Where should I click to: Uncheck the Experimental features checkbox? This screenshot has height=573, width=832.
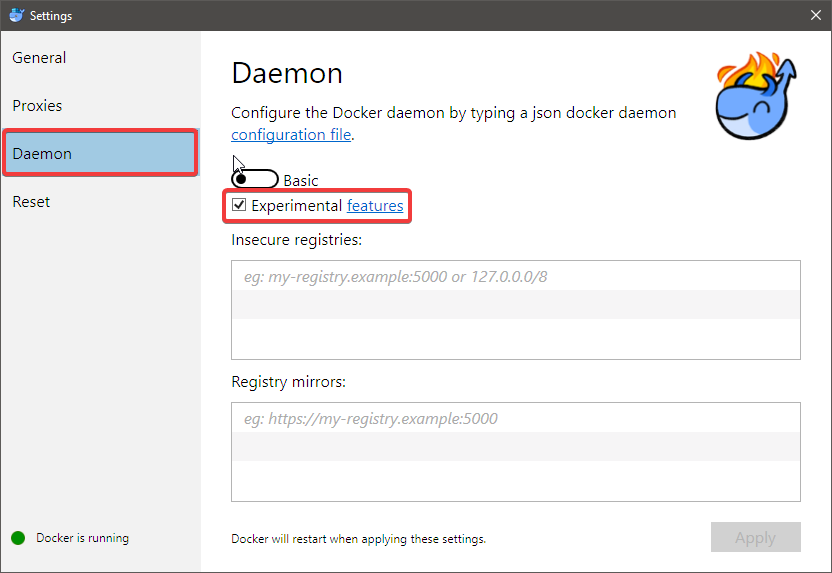[x=239, y=206]
